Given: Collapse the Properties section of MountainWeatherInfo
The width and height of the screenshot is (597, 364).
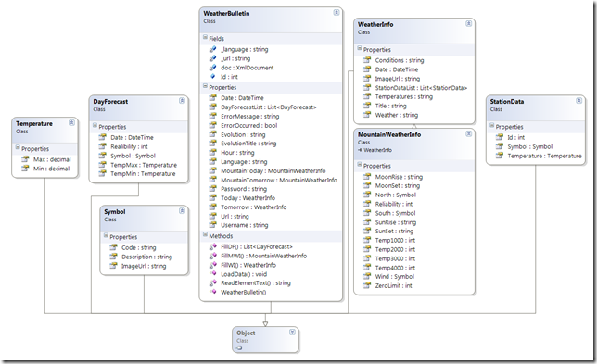Looking at the screenshot, I should point(360,165).
